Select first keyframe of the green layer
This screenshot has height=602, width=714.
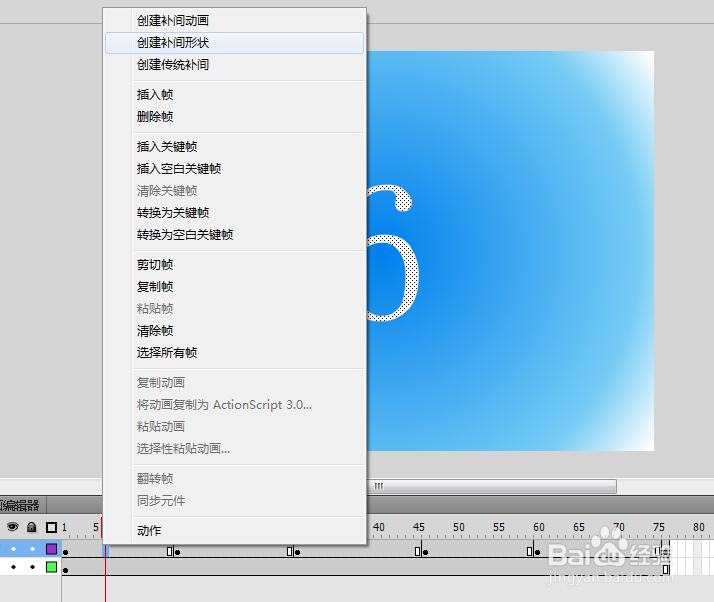[66, 570]
